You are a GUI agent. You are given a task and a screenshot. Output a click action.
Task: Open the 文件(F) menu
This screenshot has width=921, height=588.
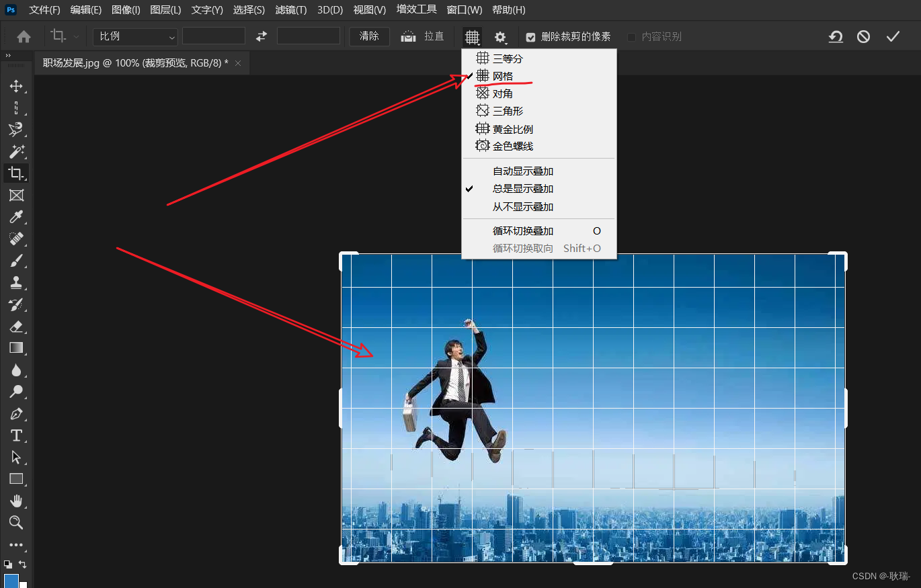point(44,10)
